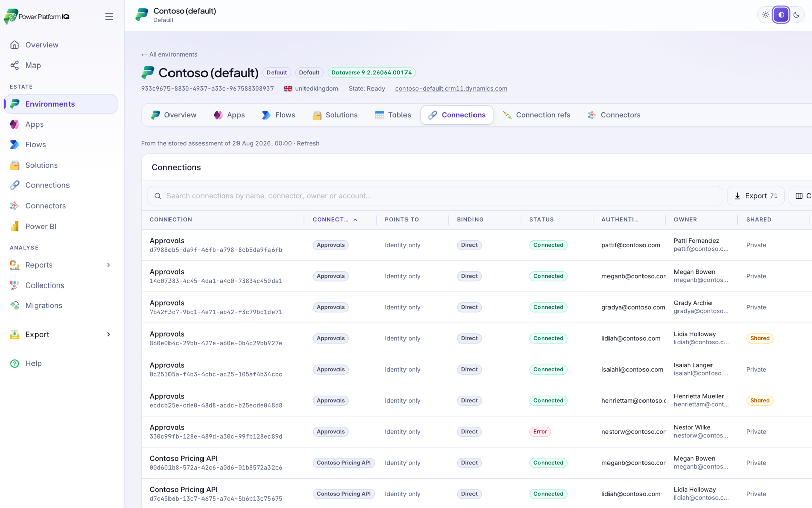The width and height of the screenshot is (812, 508).
Task: Select the Connections tab
Action: 457,115
